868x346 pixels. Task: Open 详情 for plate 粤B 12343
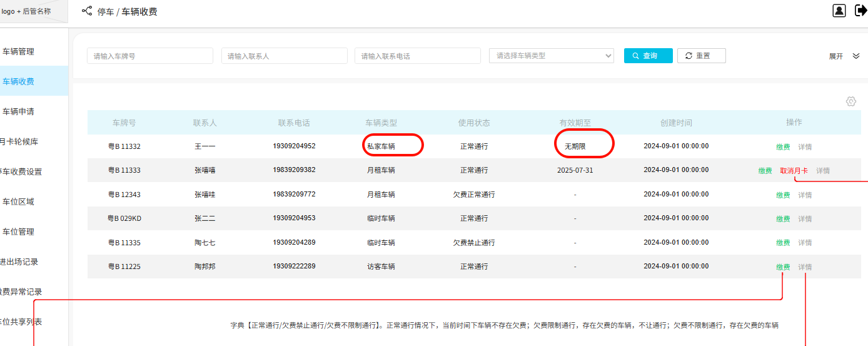pos(805,195)
